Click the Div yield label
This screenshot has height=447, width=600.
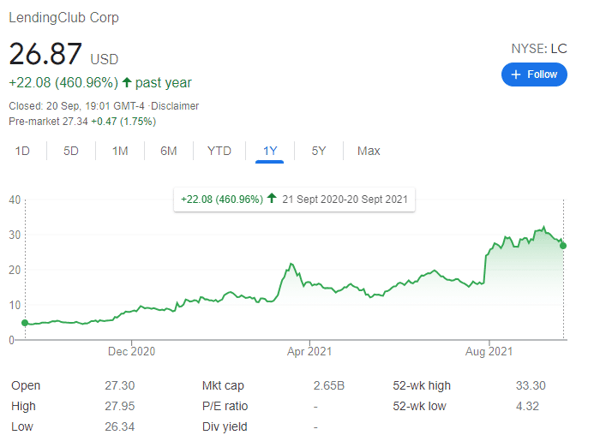point(225,427)
